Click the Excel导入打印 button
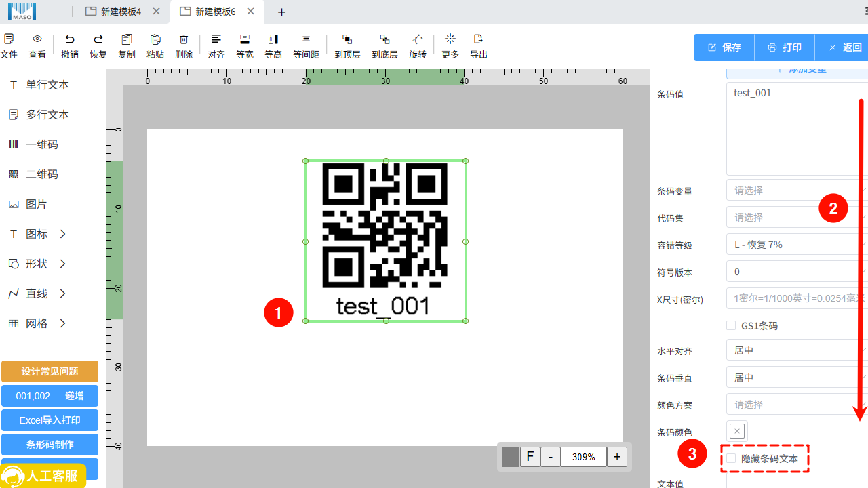Screen dimensions: 868x488 point(50,420)
